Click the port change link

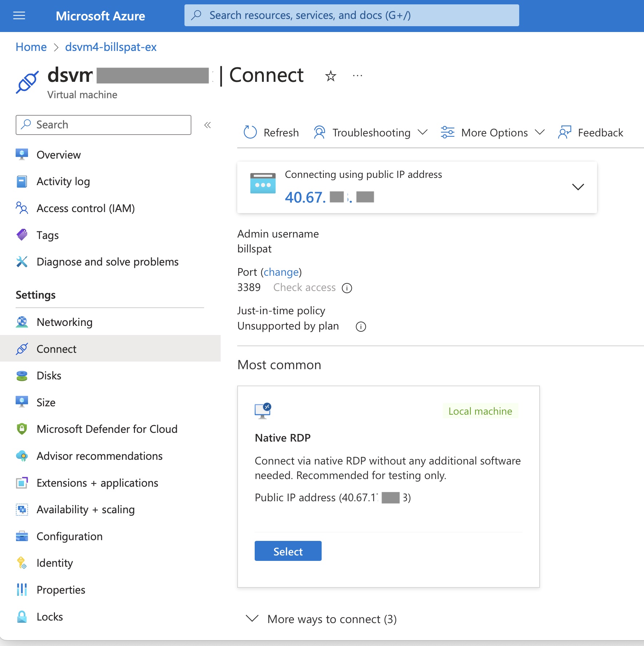coord(281,272)
